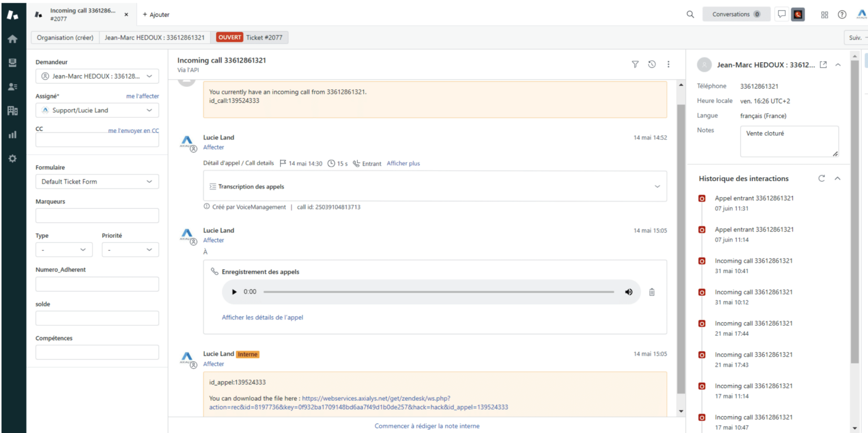Click the Axialys profile avatar top-right

point(862,15)
